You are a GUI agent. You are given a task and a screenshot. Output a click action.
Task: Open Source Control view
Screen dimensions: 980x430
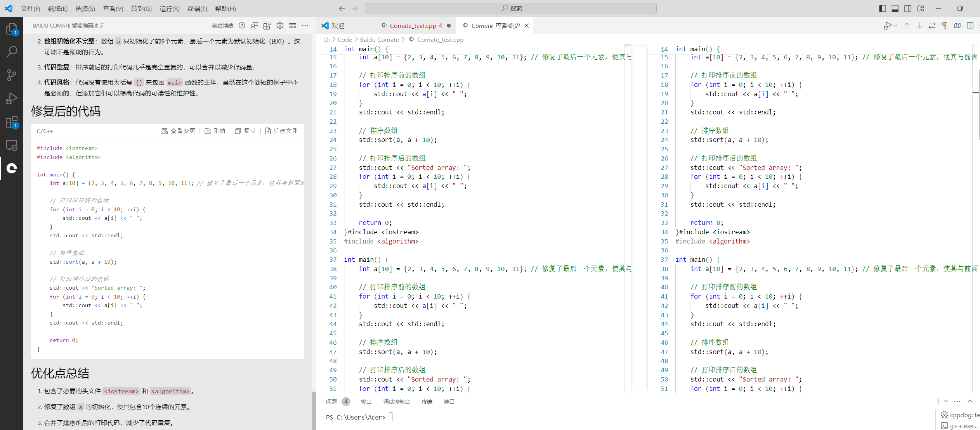(x=12, y=75)
